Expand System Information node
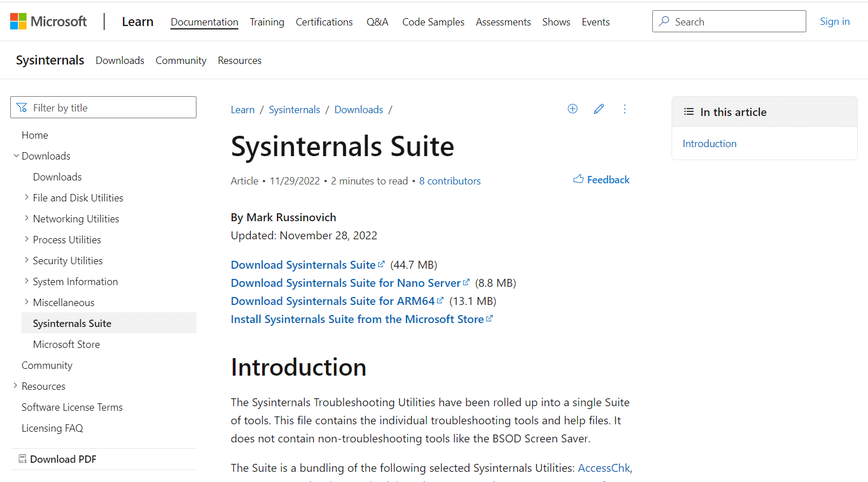The height and width of the screenshot is (482, 868). click(x=27, y=281)
